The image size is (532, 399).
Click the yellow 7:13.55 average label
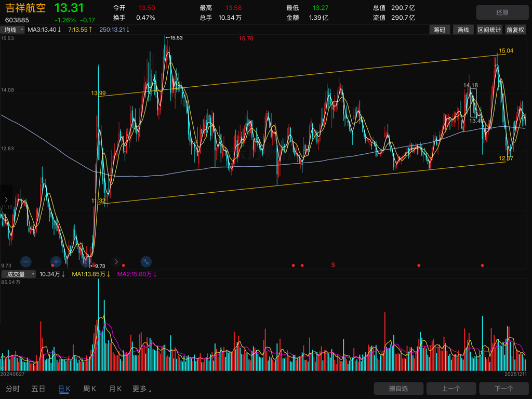(80, 30)
